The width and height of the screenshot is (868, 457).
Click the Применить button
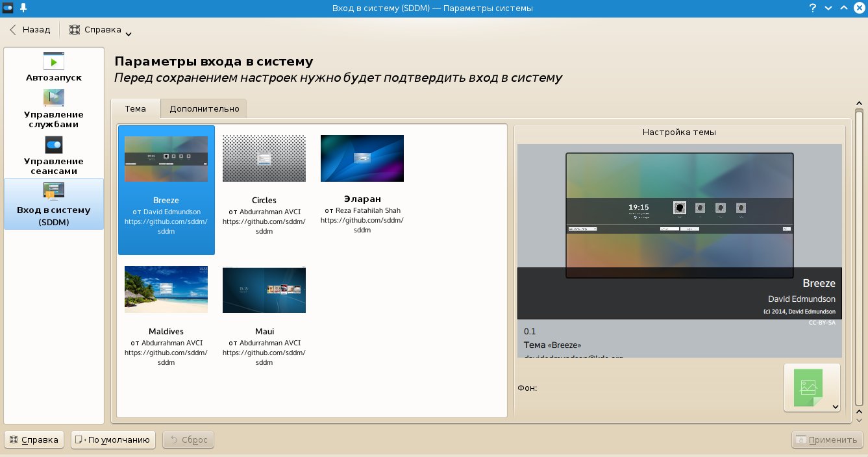pyautogui.click(x=826, y=440)
